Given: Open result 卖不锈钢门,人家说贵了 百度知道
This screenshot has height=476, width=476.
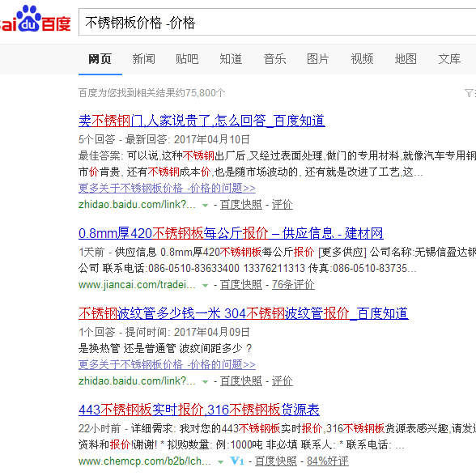Looking at the screenshot, I should coord(202,121).
